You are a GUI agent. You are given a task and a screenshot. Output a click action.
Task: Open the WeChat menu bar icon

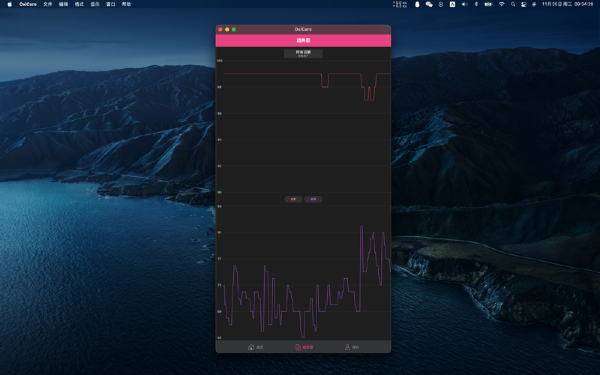point(429,4)
